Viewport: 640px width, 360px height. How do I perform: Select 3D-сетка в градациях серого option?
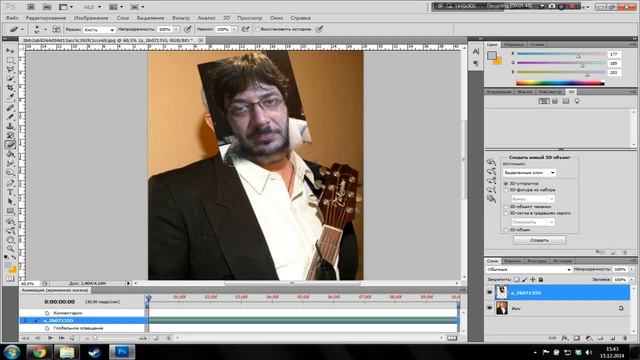pos(506,213)
